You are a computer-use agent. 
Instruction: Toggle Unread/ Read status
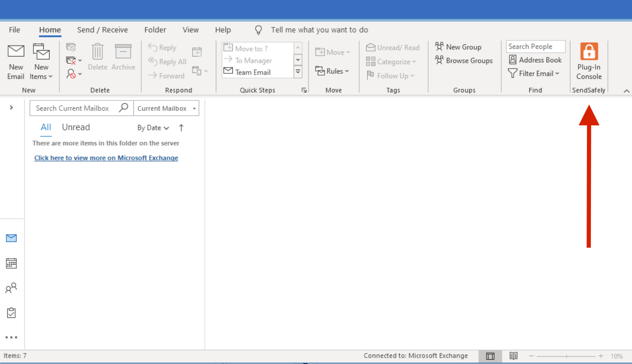[393, 47]
